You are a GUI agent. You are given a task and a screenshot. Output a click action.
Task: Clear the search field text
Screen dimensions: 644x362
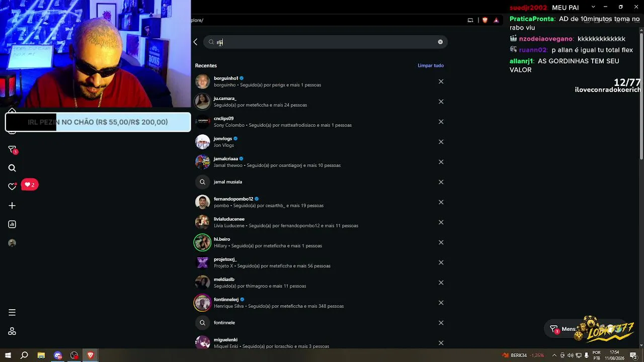(x=440, y=42)
